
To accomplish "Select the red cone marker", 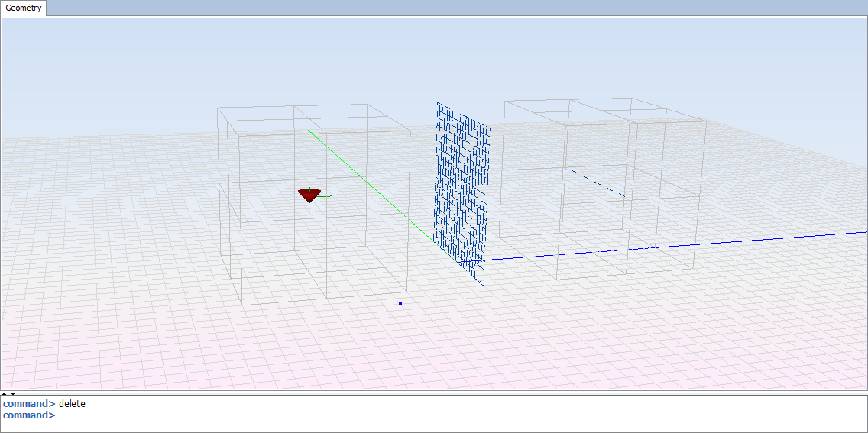I will tap(309, 195).
